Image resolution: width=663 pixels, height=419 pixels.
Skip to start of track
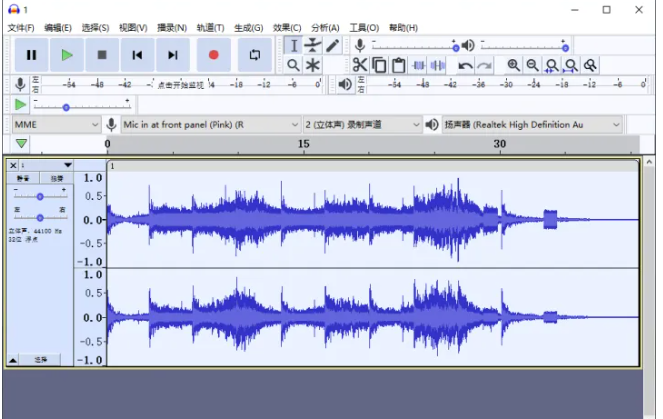(x=137, y=55)
